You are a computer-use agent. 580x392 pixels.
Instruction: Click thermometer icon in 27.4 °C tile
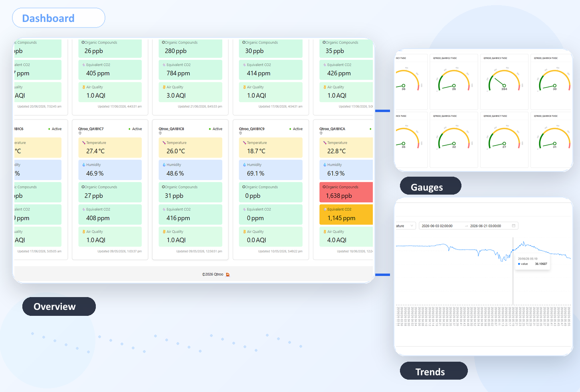[84, 143]
